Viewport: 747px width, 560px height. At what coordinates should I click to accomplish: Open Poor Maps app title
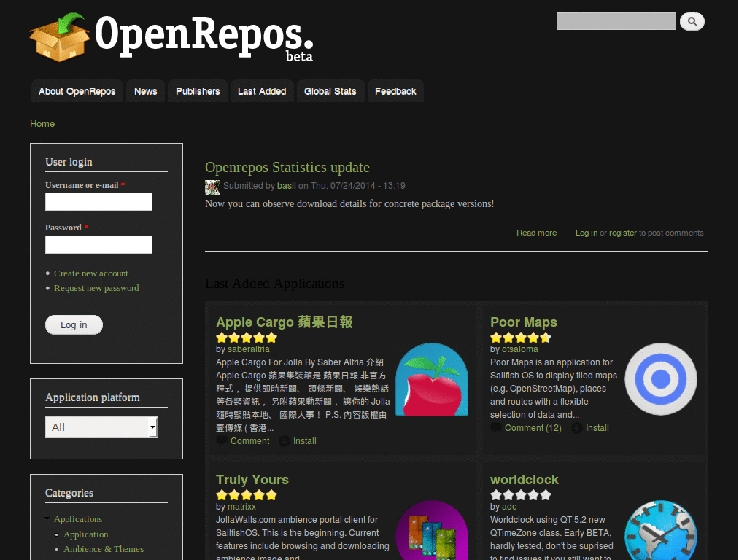pos(524,322)
